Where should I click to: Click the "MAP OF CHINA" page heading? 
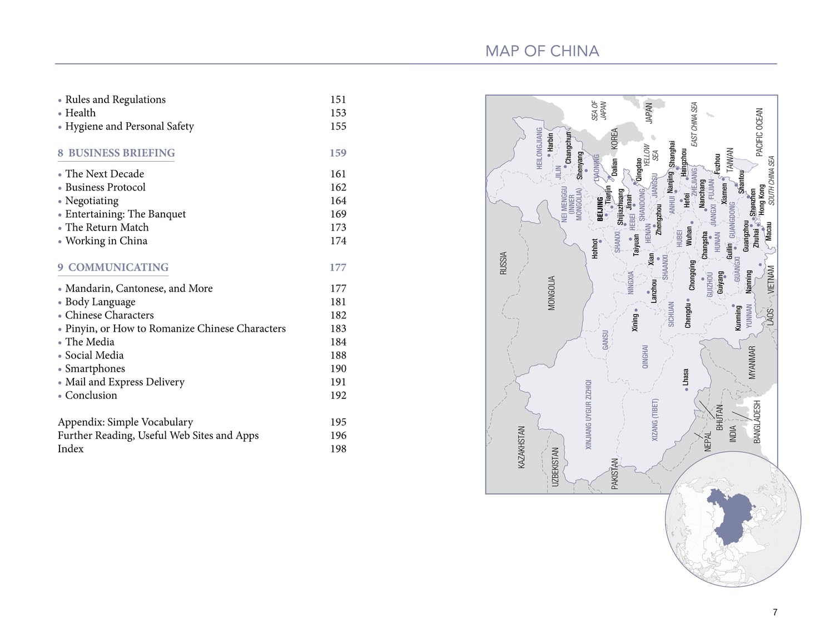point(542,51)
